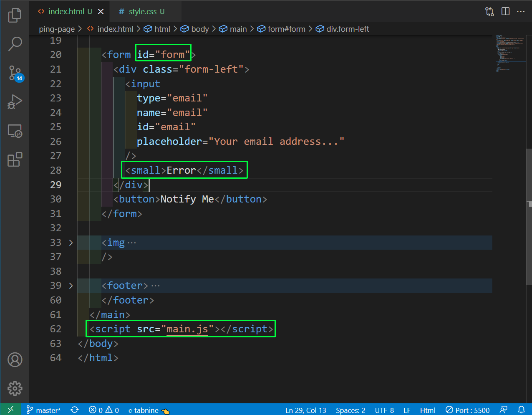Viewport: 532px width, 415px height.
Task: Open notifications bell icon
Action: coord(521,410)
